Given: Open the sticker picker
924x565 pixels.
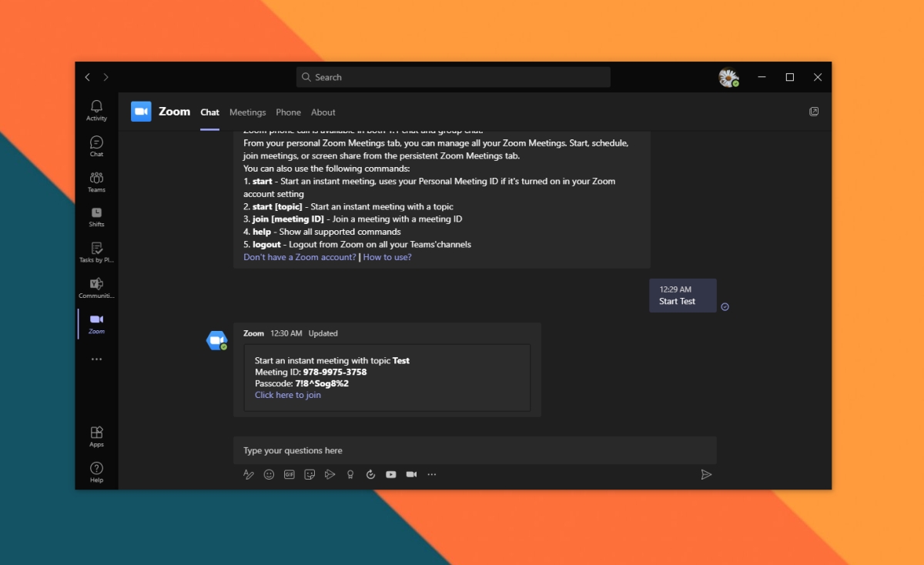Looking at the screenshot, I should [309, 474].
